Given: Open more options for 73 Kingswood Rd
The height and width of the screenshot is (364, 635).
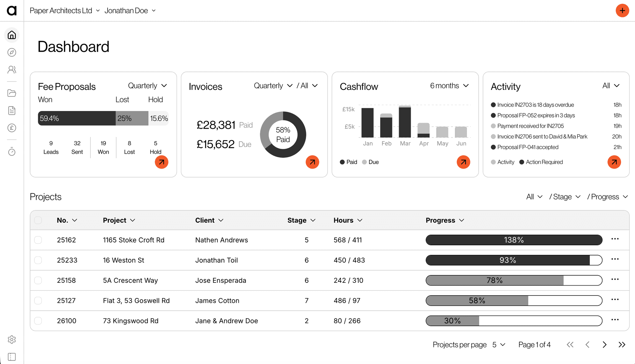Looking at the screenshot, I should point(615,320).
